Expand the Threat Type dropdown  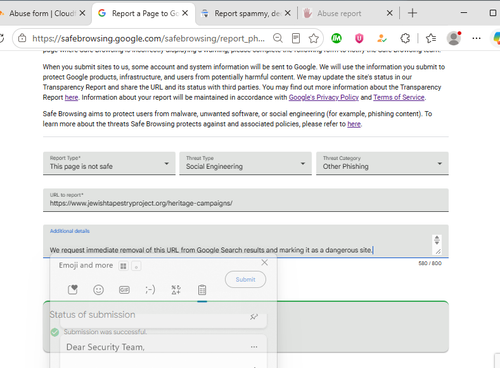pyautogui.click(x=245, y=163)
